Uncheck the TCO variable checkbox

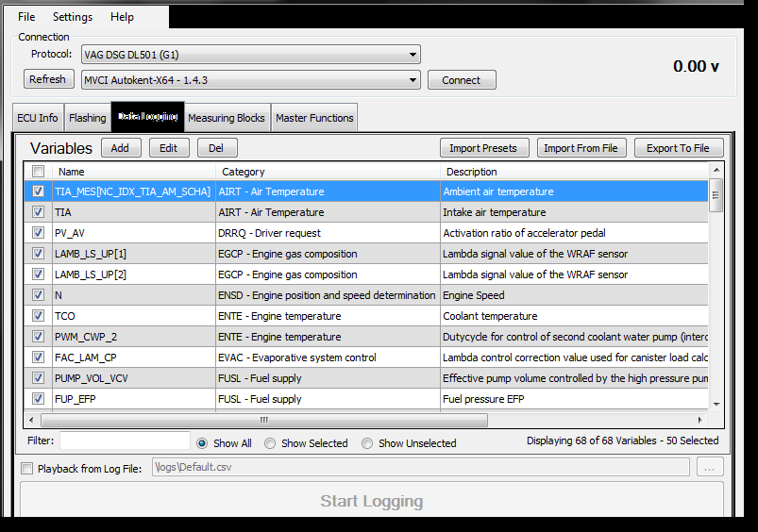39,316
